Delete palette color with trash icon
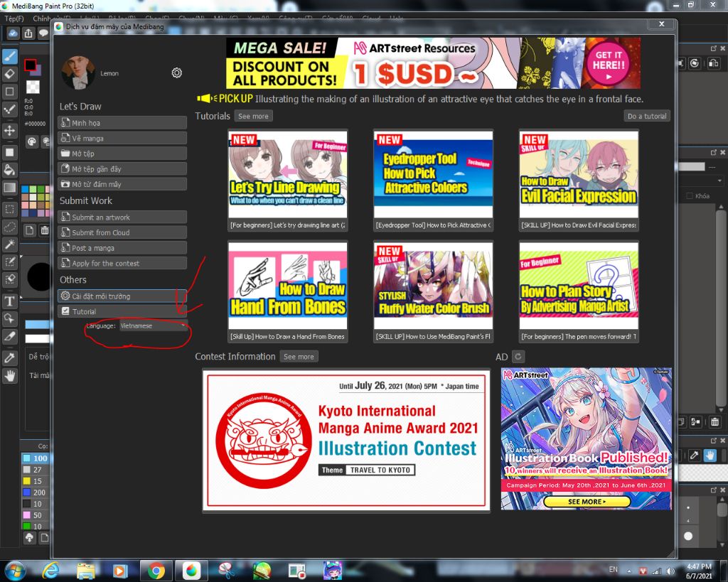 45,230
